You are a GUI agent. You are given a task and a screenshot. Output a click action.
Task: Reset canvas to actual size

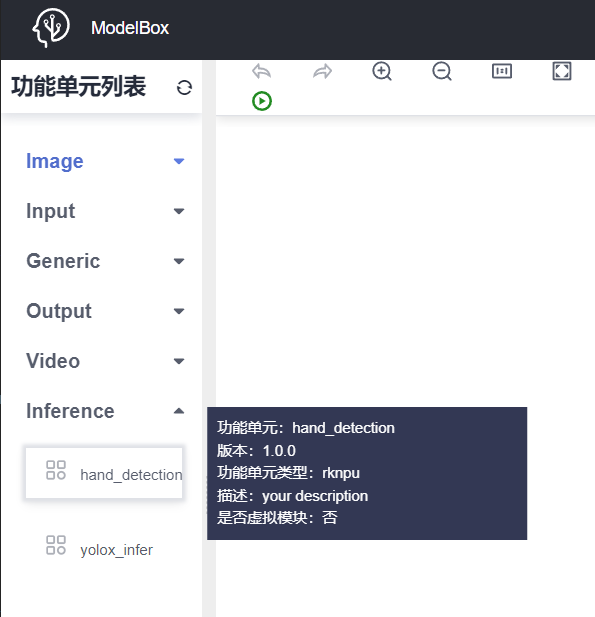coord(502,71)
